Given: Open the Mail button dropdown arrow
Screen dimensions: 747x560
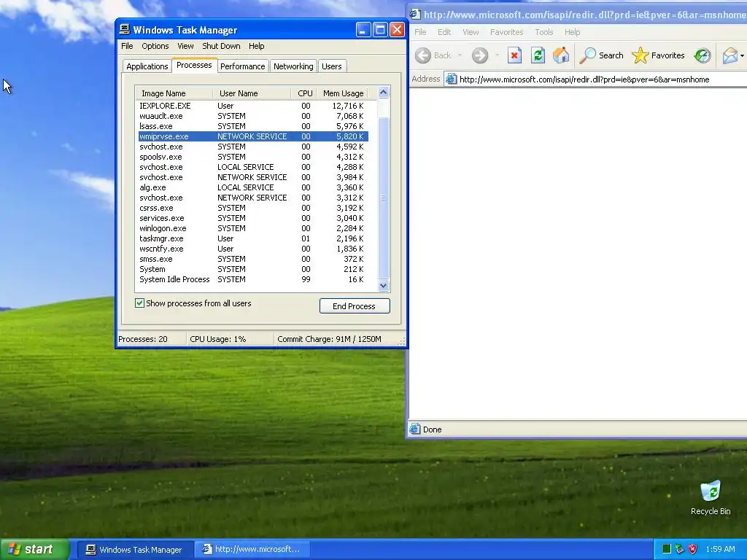Looking at the screenshot, I should 742,55.
